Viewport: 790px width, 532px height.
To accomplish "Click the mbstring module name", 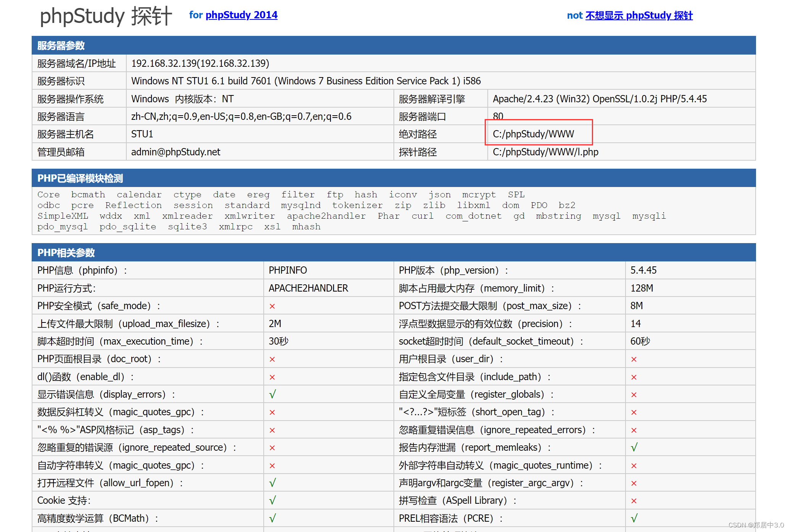I will point(558,216).
